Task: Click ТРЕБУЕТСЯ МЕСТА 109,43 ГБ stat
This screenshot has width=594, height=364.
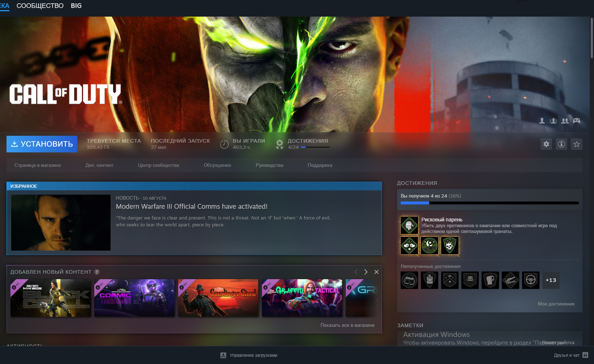Action: coord(114,144)
